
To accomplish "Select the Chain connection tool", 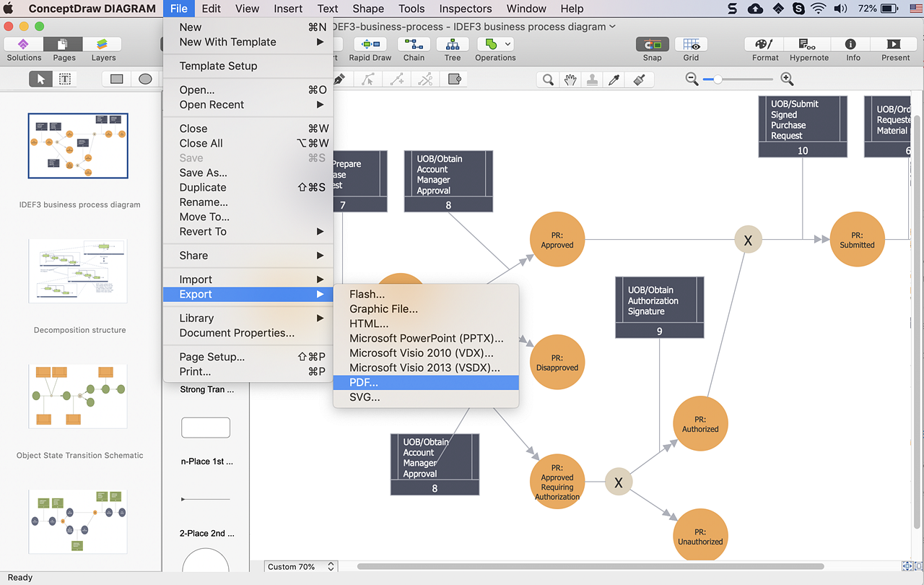I will pyautogui.click(x=414, y=45).
